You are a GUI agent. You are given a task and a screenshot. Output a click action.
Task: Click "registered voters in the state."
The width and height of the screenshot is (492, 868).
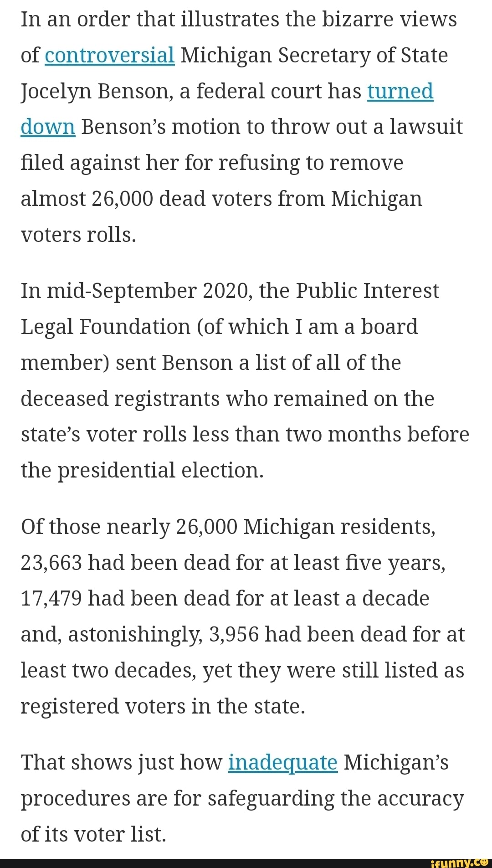163,706
